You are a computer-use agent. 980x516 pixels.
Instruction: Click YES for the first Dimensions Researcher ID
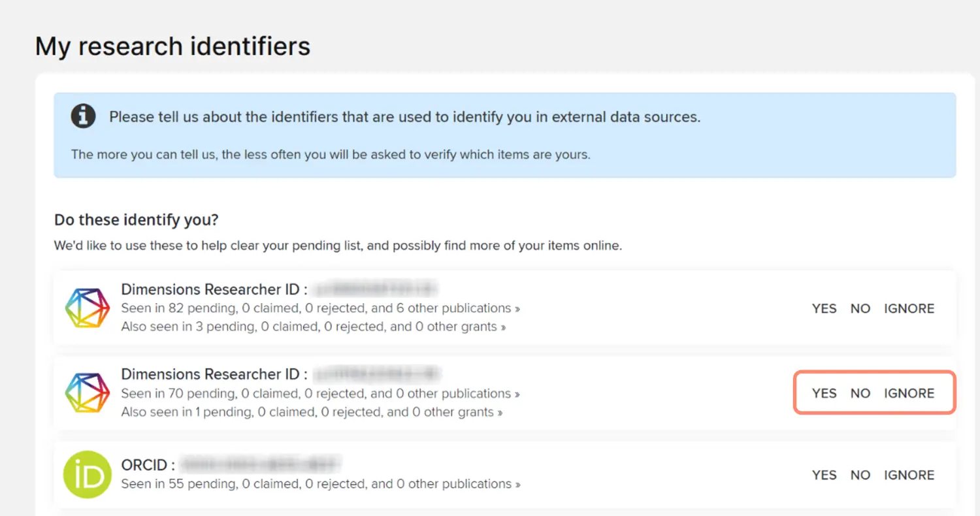(824, 308)
